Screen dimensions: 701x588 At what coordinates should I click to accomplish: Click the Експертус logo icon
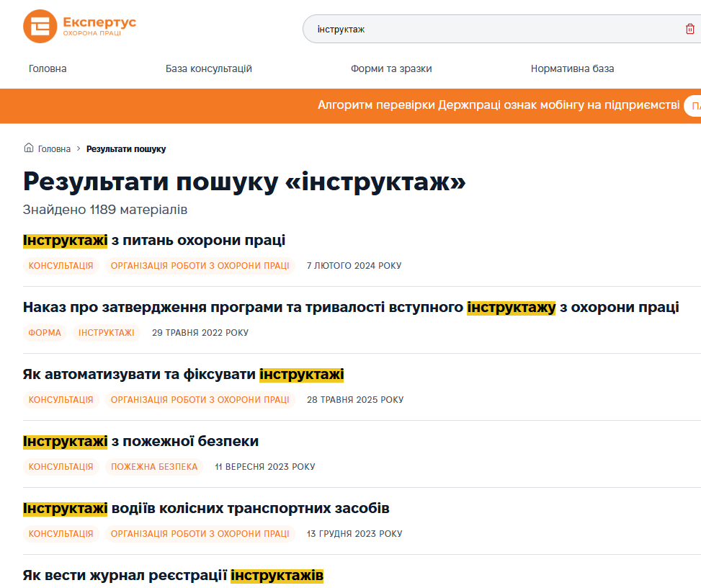click(x=40, y=27)
